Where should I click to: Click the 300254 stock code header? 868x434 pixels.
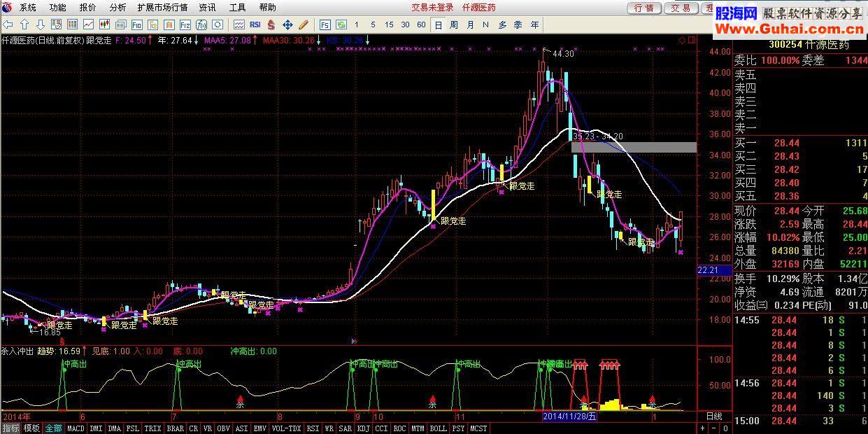pyautogui.click(x=787, y=44)
